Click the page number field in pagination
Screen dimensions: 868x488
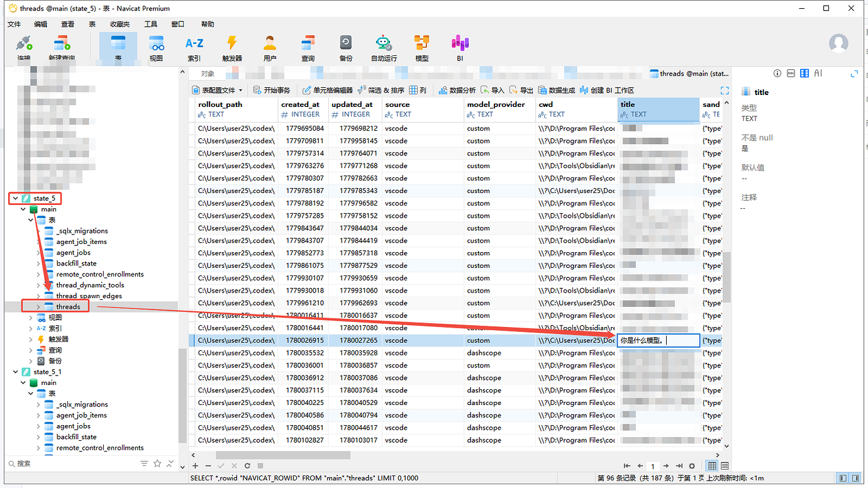click(x=653, y=466)
